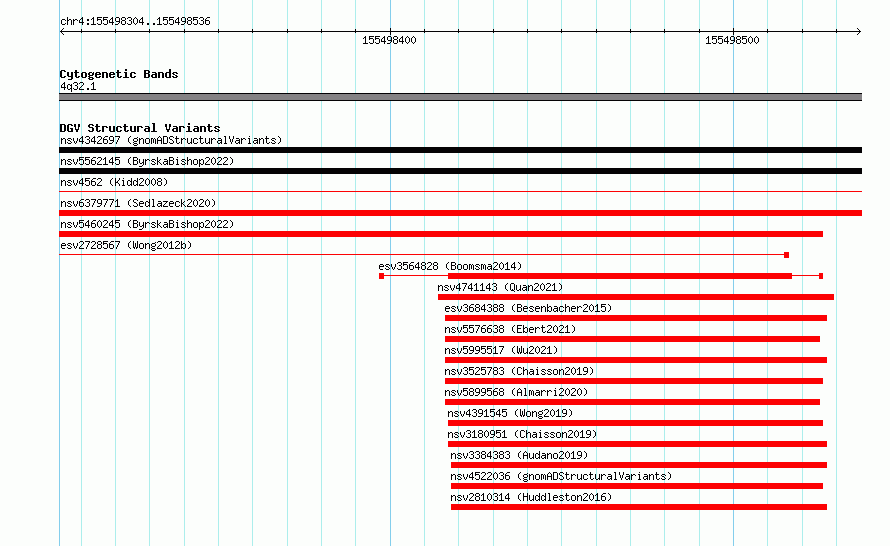Viewport: 890px width, 546px height.
Task: Select the nsv5899568 red variant bar
Action: pyautogui.click(x=632, y=402)
